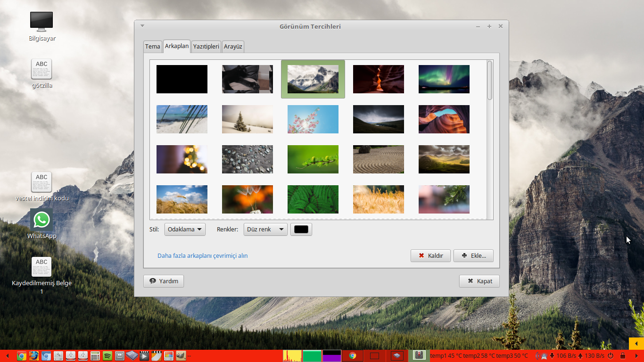Click the wallpaper list vertical scrollbar
Viewport: 644px width, 362px height.
[x=490, y=80]
